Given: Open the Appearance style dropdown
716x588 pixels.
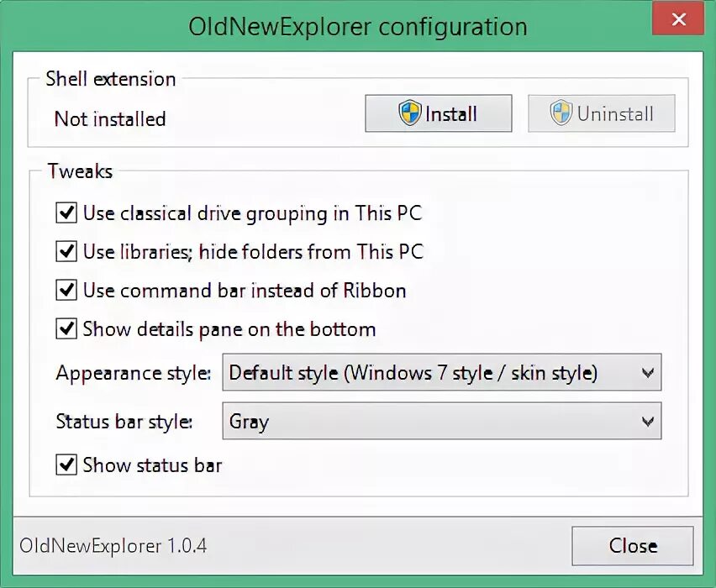Looking at the screenshot, I should pos(441,372).
